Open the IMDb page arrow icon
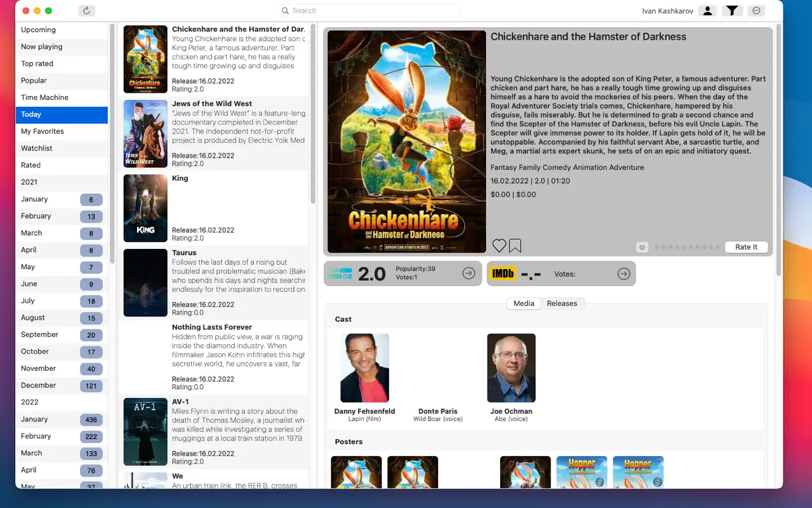This screenshot has height=508, width=812. coord(623,274)
